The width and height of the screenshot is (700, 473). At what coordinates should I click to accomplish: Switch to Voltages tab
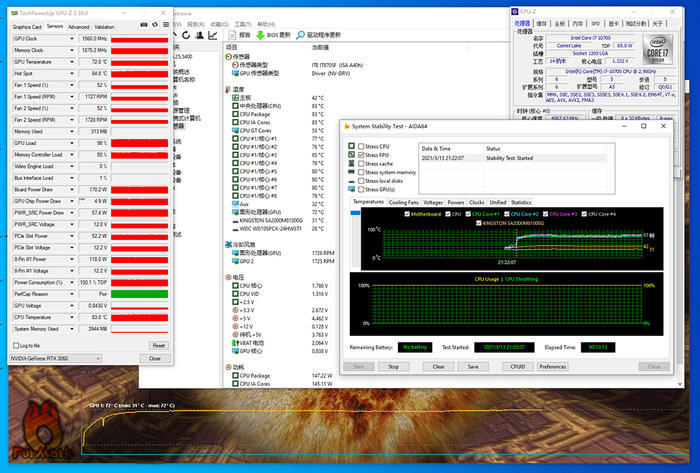tap(433, 203)
